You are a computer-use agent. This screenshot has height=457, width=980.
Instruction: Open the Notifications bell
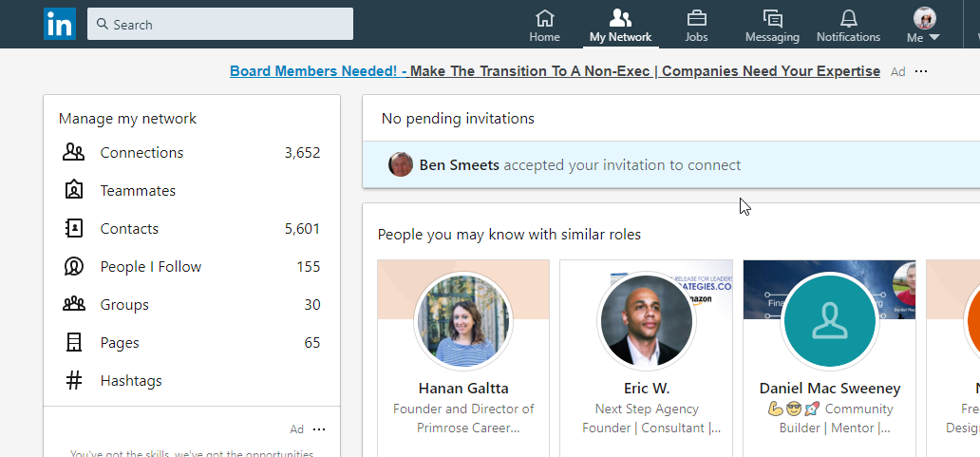tap(848, 26)
